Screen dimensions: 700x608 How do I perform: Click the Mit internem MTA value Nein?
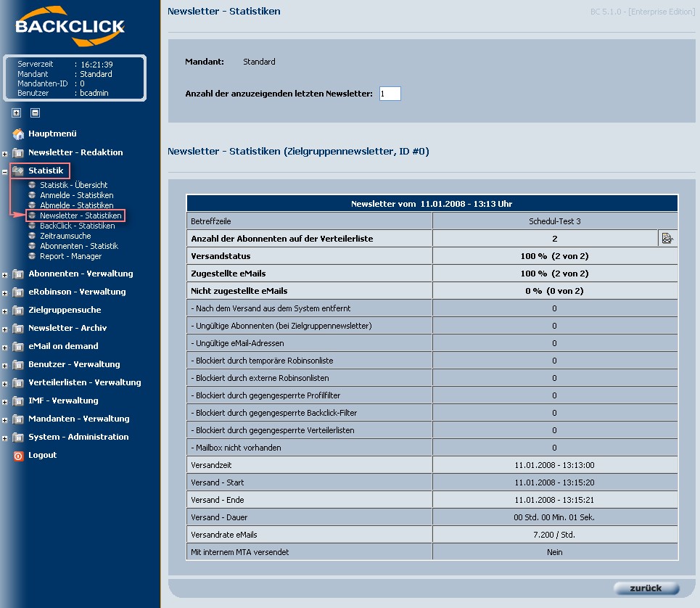click(554, 552)
